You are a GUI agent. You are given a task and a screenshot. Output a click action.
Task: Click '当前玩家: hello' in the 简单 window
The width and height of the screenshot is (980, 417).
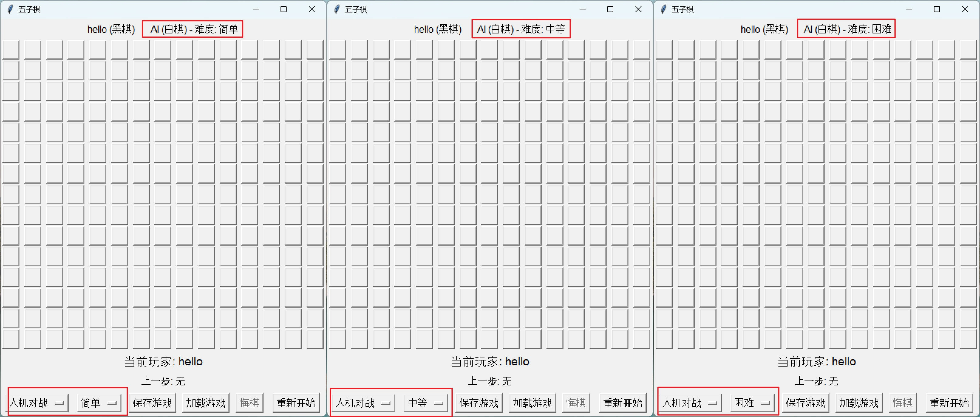pyautogui.click(x=163, y=361)
